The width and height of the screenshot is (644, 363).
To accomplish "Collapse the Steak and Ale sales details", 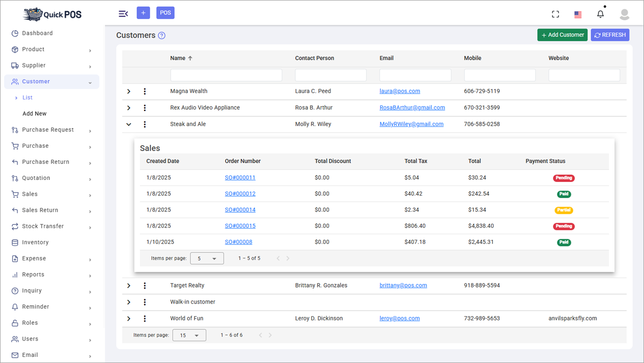I will pyautogui.click(x=129, y=124).
